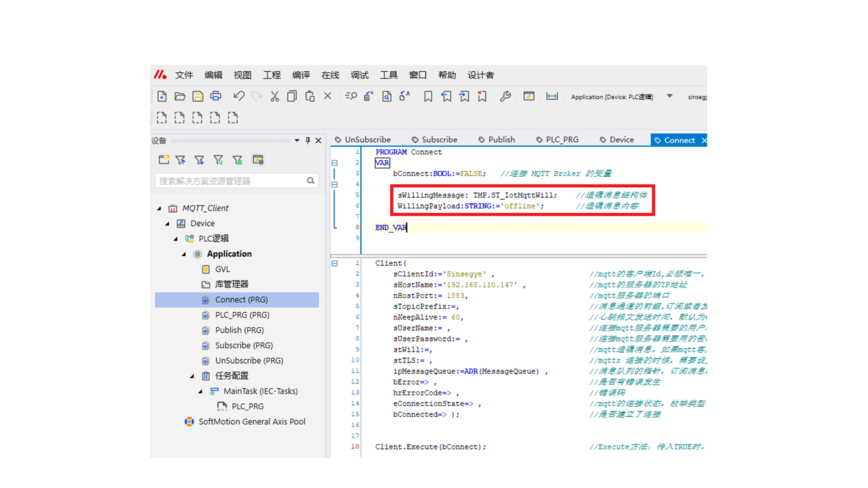Save the project with the disk icon
The height and width of the screenshot is (488, 868).
click(x=198, y=96)
